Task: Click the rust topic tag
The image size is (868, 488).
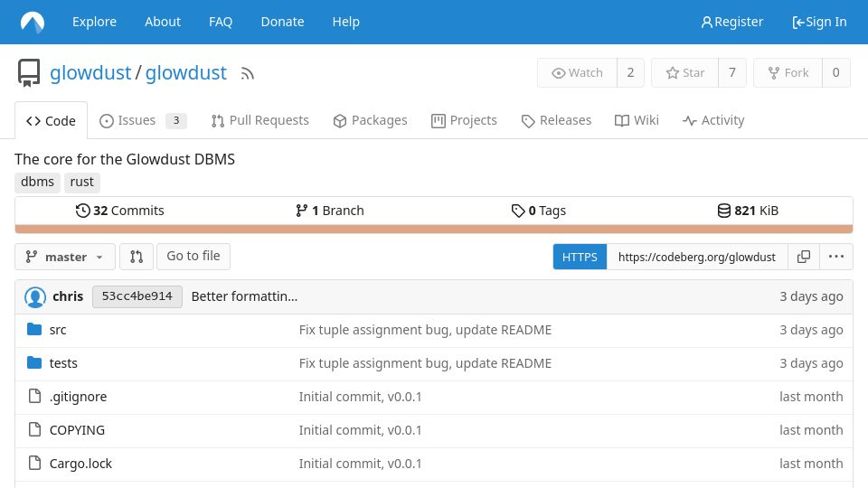Action: (82, 182)
